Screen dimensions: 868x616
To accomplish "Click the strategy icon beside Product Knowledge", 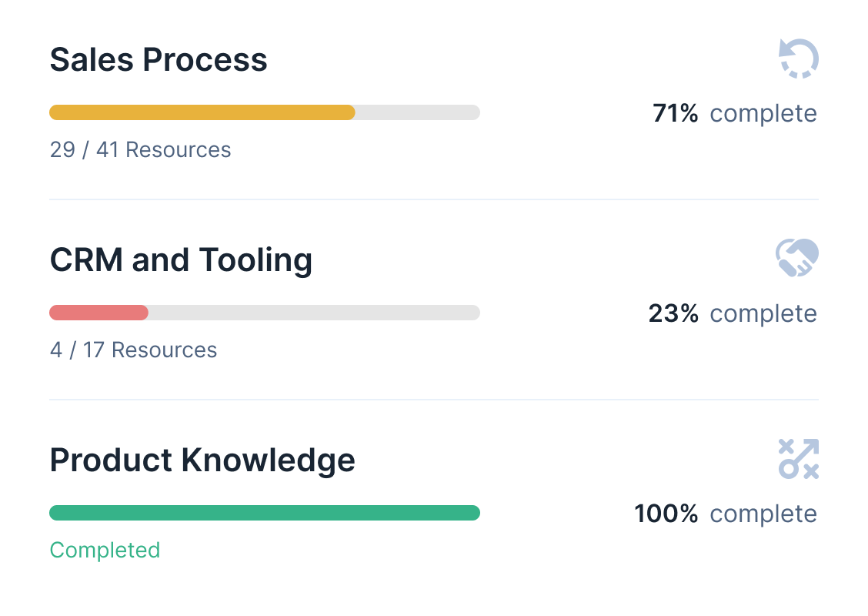I will [798, 459].
